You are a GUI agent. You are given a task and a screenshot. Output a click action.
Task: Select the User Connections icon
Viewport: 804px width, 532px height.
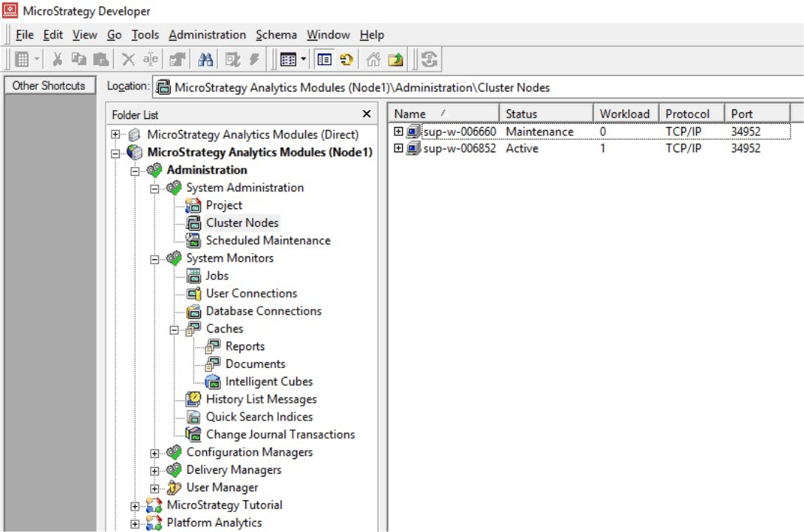[x=194, y=293]
